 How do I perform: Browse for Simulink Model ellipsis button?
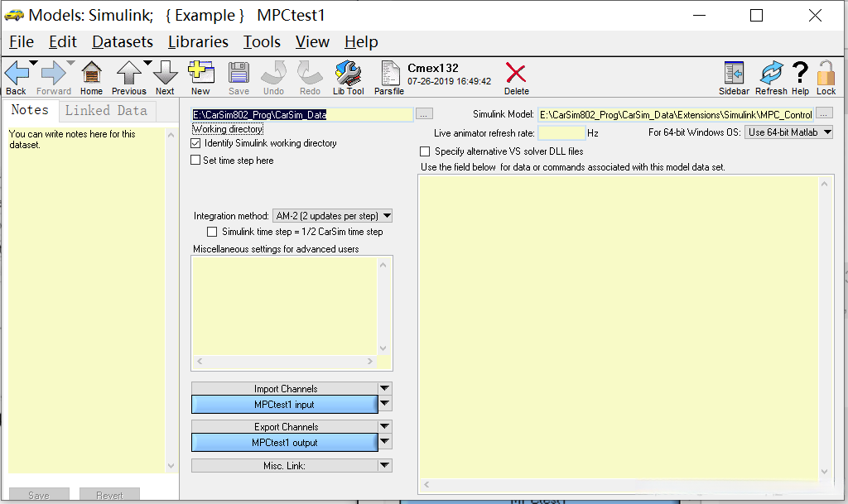click(824, 113)
